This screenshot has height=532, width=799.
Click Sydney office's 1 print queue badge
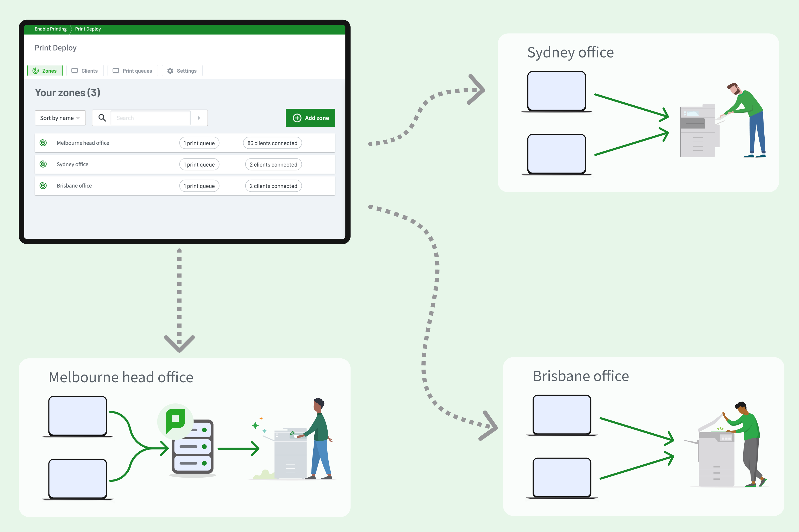click(199, 164)
